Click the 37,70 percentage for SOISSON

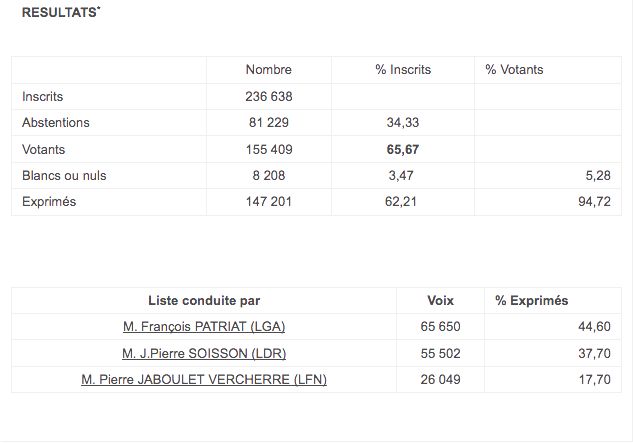(594, 353)
